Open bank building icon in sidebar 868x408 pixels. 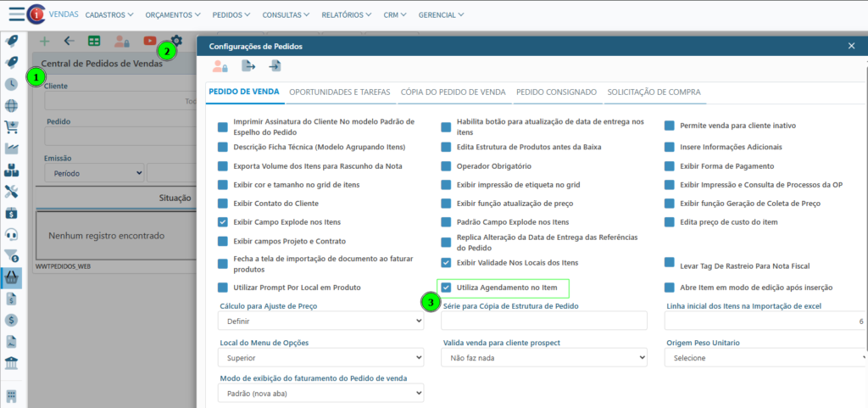click(x=11, y=363)
